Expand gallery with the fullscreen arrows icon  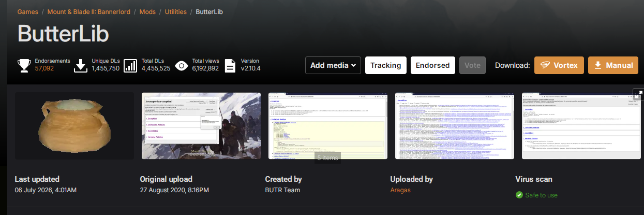point(638,94)
